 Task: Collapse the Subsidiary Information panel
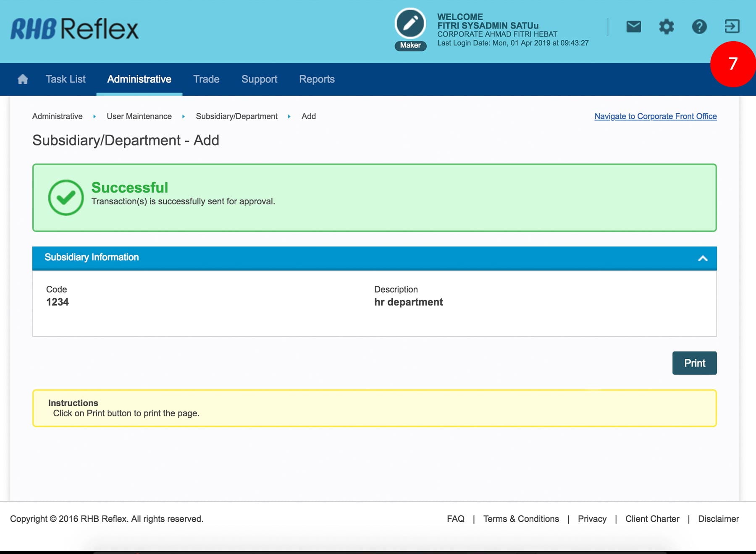pyautogui.click(x=702, y=258)
